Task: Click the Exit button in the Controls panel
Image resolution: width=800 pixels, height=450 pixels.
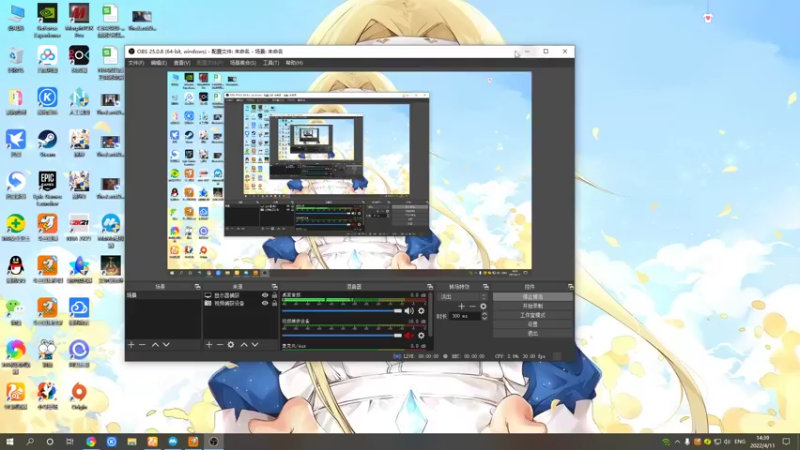Action: click(533, 334)
